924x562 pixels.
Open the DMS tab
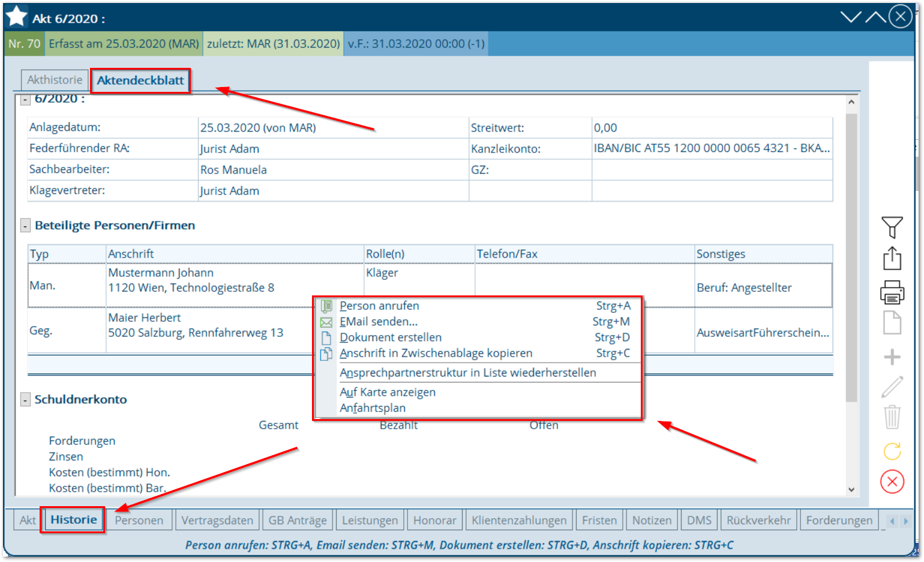(699, 520)
